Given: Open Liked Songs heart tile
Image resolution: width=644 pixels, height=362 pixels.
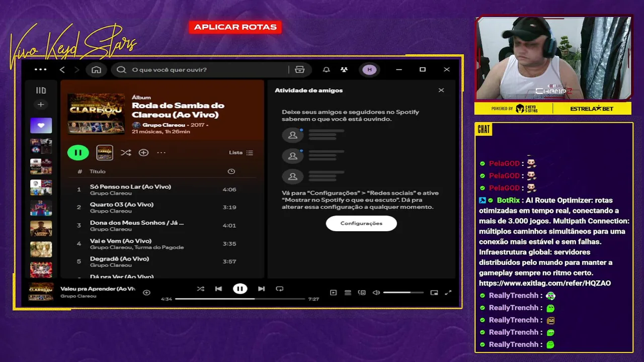Looking at the screenshot, I should pos(41,125).
